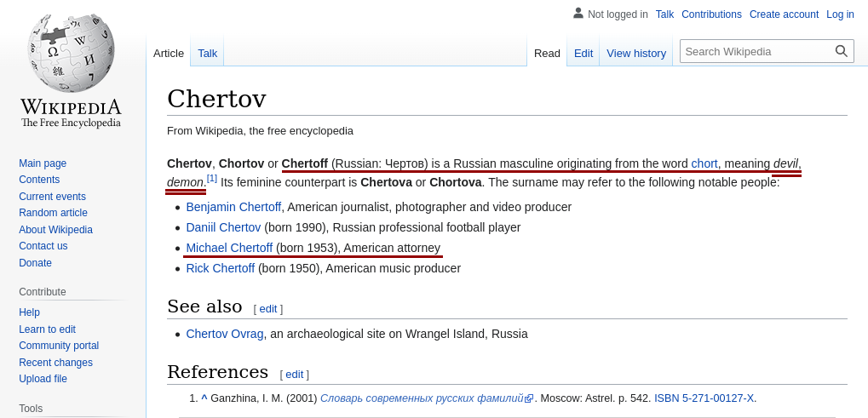Select the Read tab

pos(547,53)
